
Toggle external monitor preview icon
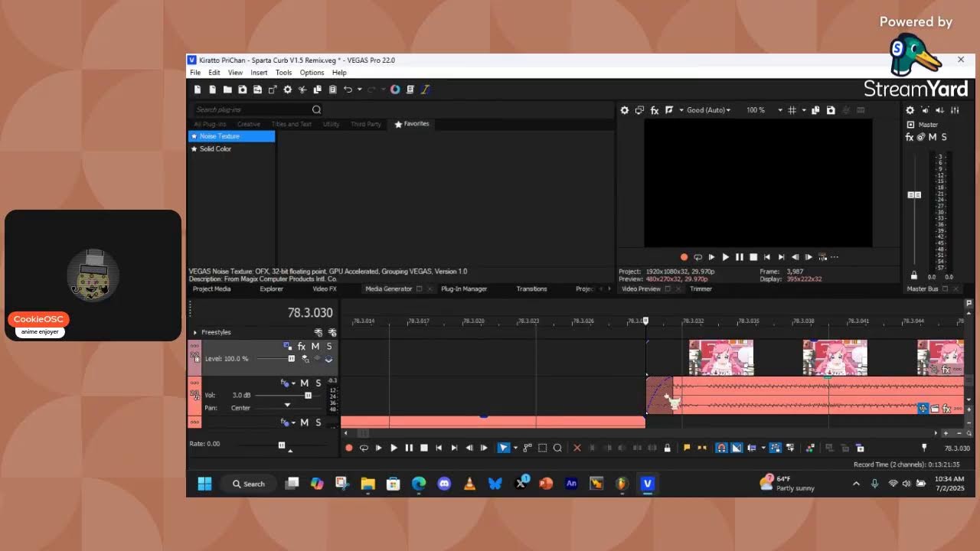pyautogui.click(x=639, y=110)
